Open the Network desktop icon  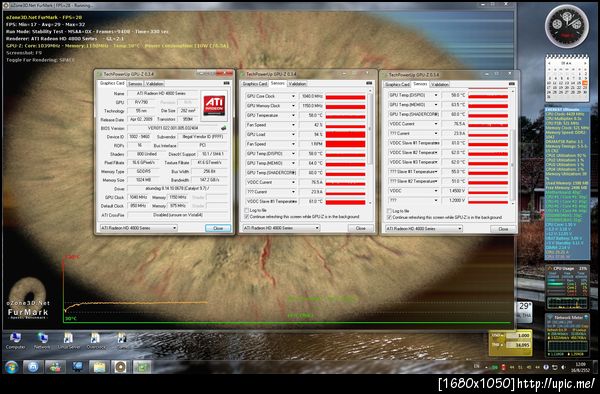pyautogui.click(x=42, y=341)
